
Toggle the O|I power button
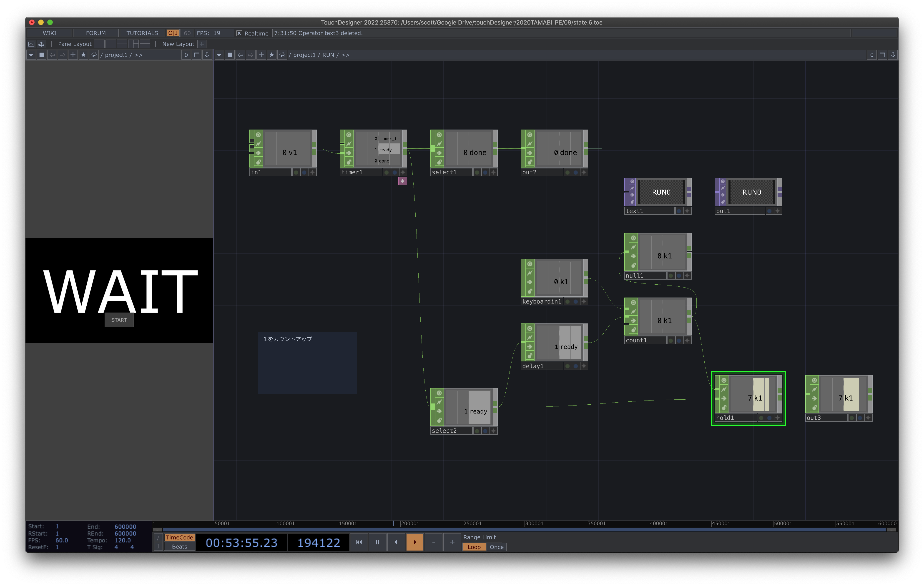[x=173, y=33]
